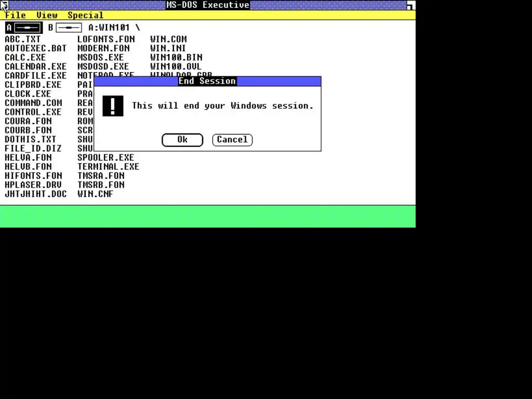
Task: Click the exclamation warning icon in dialog
Action: pyautogui.click(x=113, y=106)
